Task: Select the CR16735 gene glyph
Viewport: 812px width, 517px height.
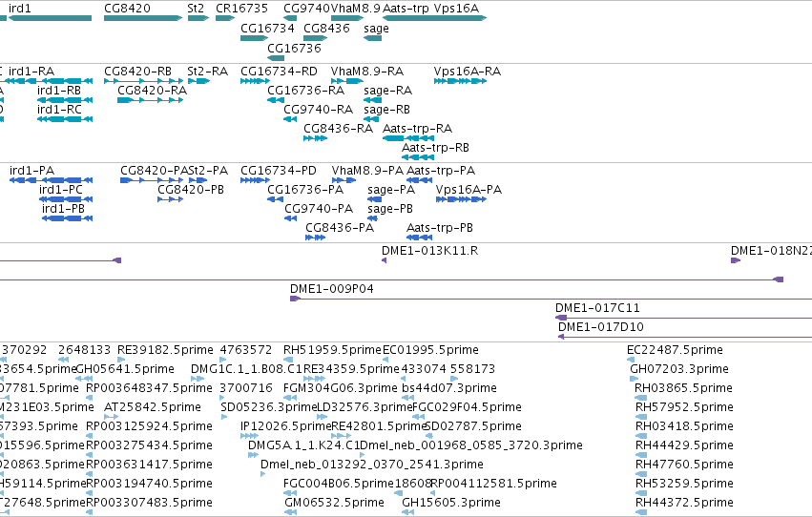Action: (225, 18)
